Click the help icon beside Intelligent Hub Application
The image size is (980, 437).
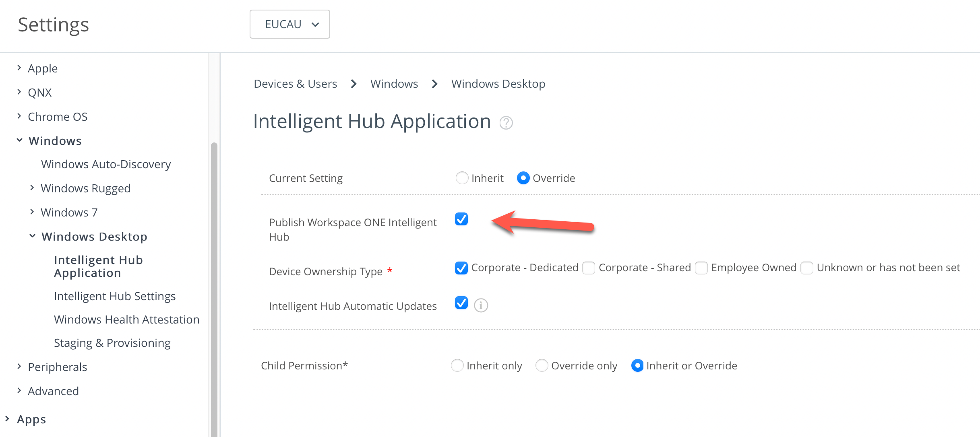506,123
